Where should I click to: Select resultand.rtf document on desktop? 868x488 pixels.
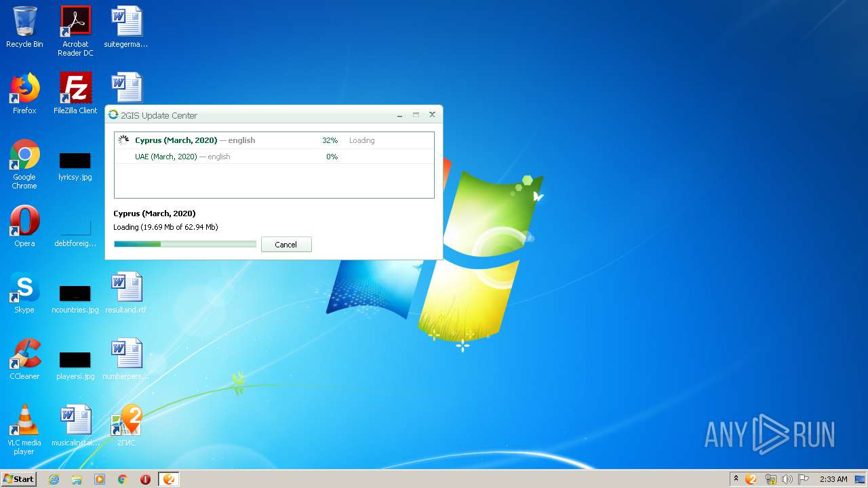coord(126,293)
